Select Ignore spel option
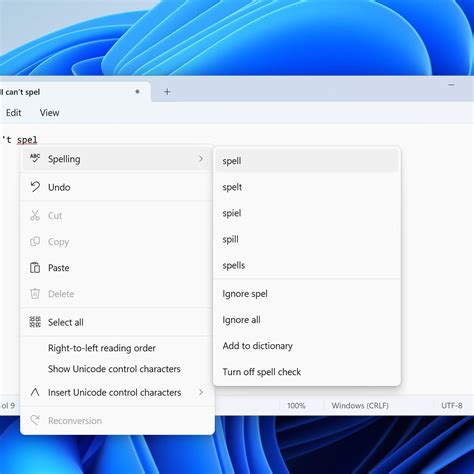This screenshot has width=474, height=474. (x=307, y=294)
